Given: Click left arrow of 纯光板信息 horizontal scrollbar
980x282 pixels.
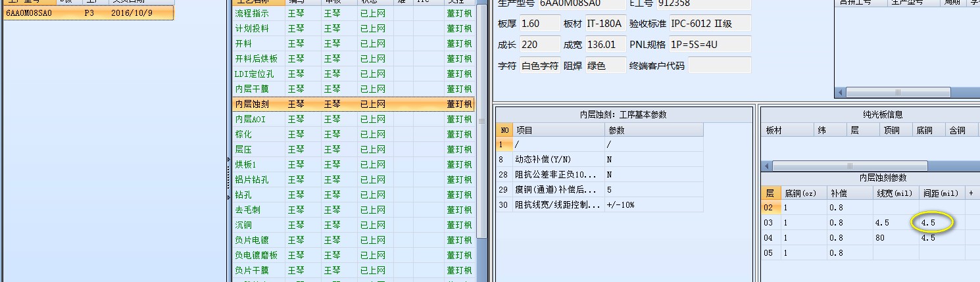Looking at the screenshot, I should coord(767,166).
